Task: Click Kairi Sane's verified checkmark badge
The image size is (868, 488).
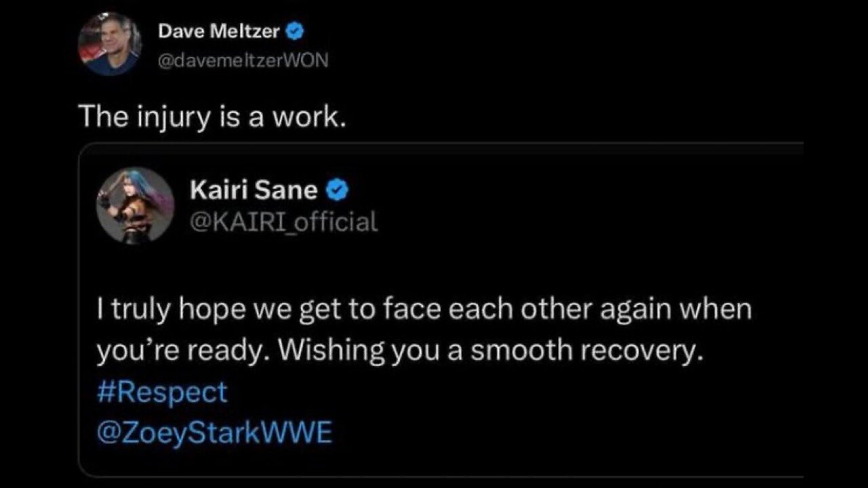Action: [x=338, y=191]
